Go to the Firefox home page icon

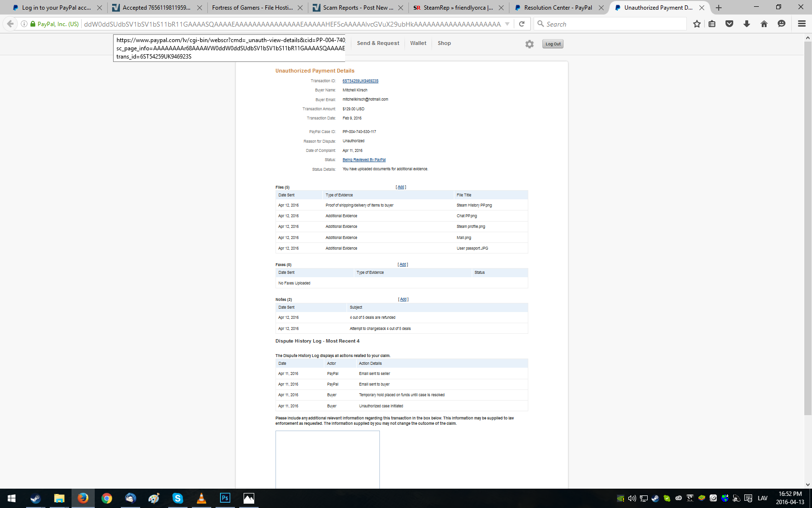[x=764, y=24]
